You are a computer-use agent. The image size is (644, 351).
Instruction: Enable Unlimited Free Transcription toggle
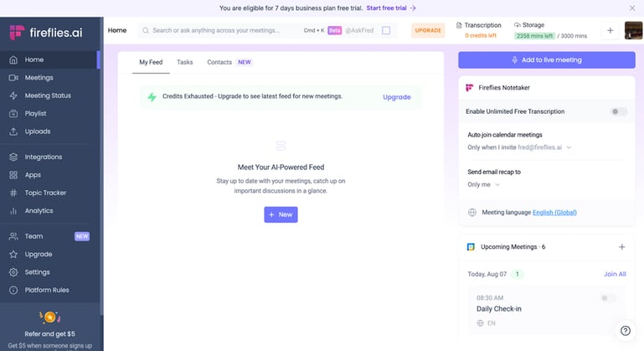pos(618,111)
